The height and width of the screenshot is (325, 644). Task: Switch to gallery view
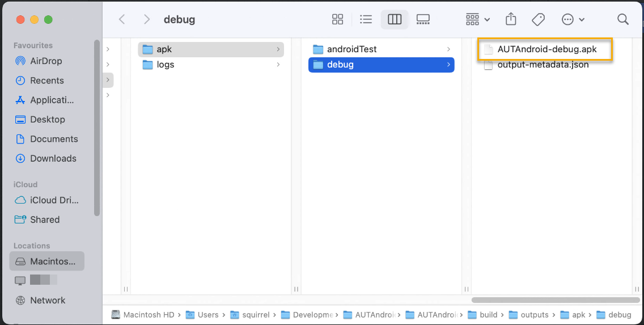click(423, 19)
